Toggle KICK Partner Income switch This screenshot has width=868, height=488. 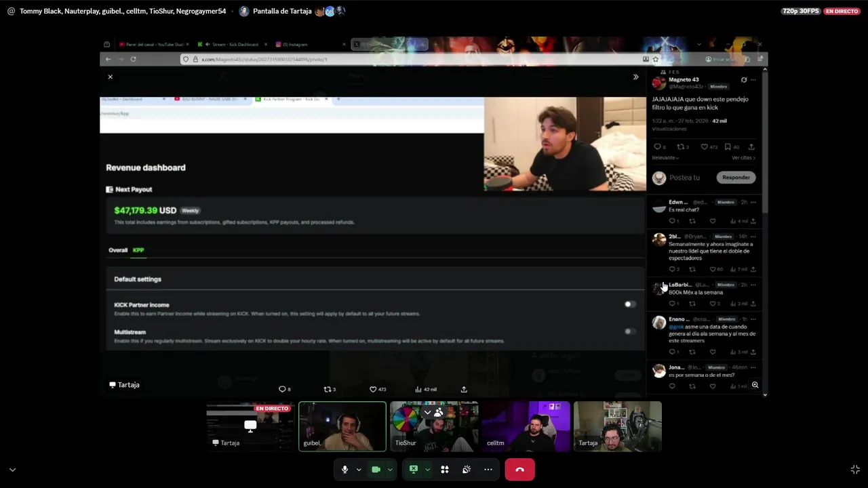(x=630, y=304)
